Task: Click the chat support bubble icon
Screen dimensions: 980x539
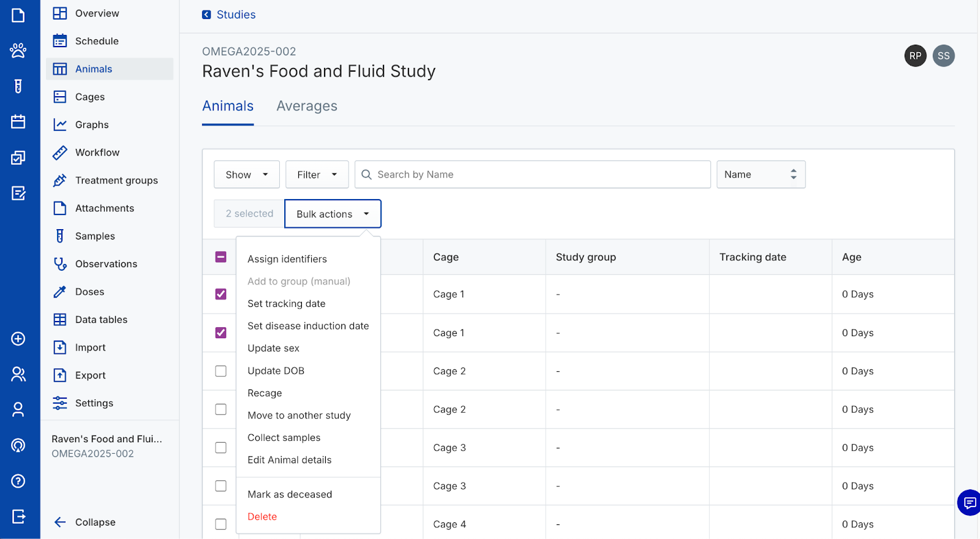Action: pos(970,503)
